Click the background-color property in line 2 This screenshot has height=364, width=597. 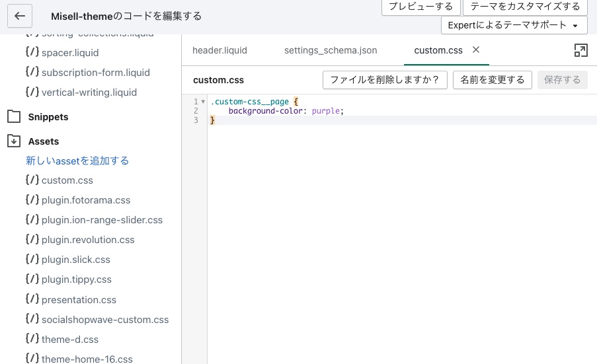pyautogui.click(x=265, y=111)
